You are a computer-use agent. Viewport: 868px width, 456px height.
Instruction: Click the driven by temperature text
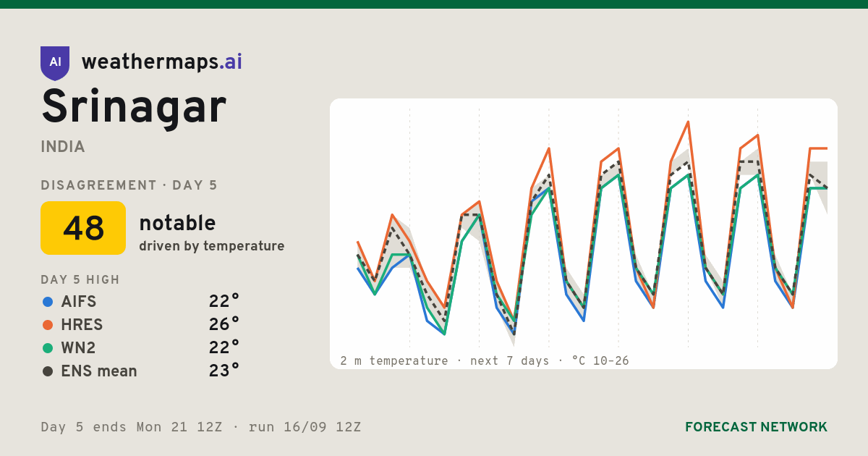[x=212, y=246]
